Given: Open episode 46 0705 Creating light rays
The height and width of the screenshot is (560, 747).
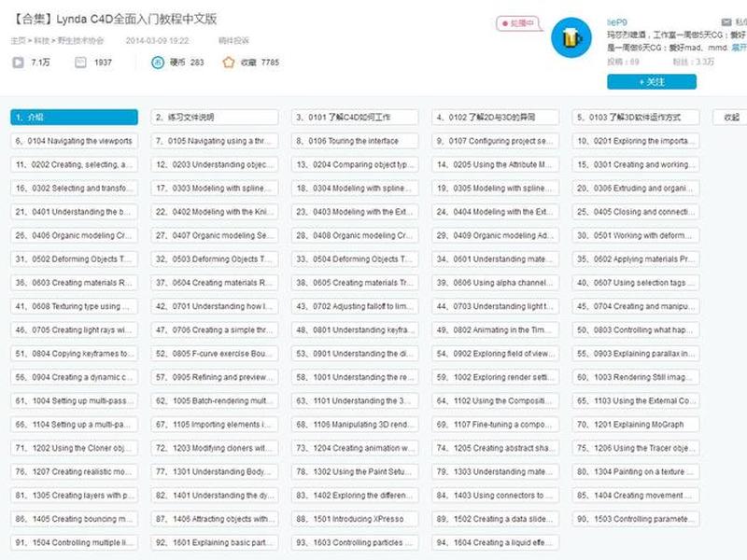Looking at the screenshot, I should [75, 330].
